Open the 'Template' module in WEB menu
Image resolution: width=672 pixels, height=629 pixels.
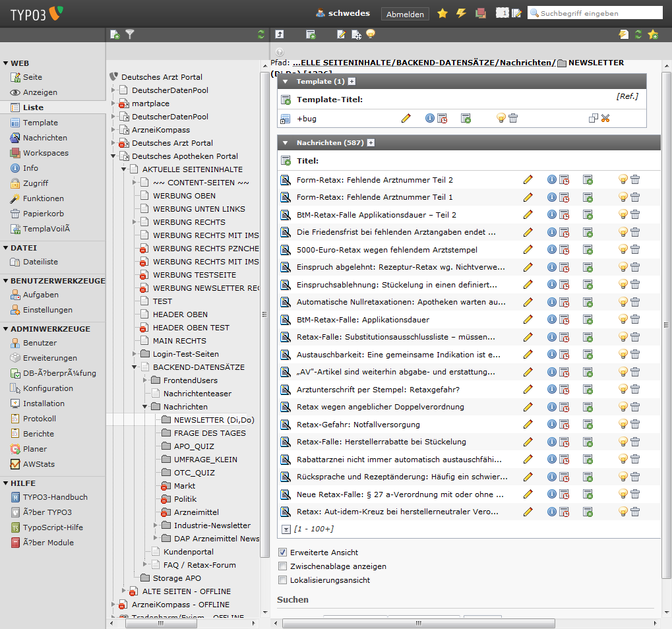click(40, 123)
